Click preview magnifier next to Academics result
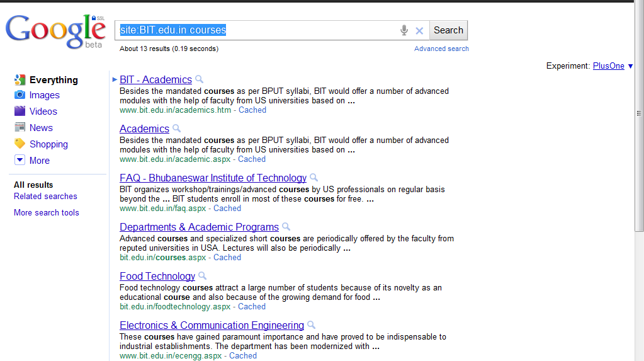 point(177,129)
